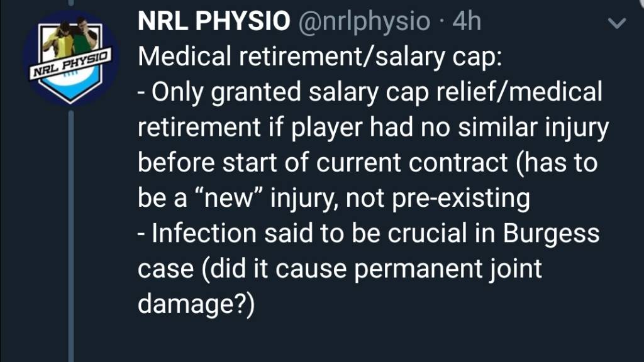Tap the text 'case (did it cause permanent joint'

click(x=340, y=270)
